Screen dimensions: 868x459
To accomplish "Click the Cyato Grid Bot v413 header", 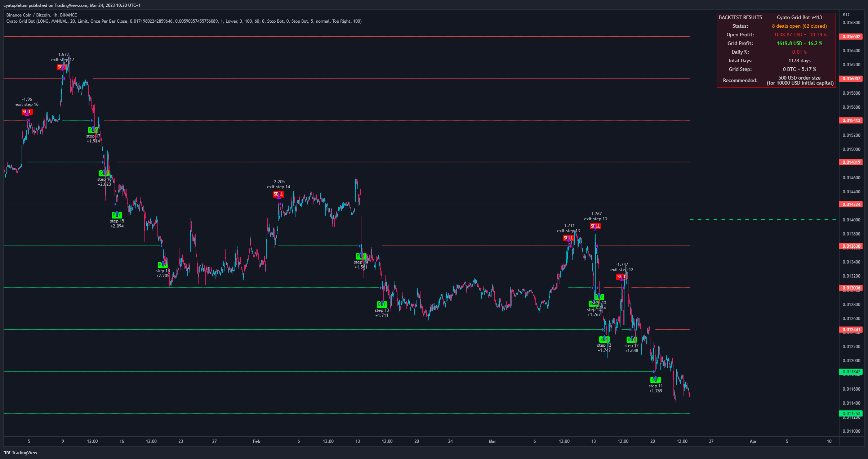I will (x=799, y=18).
